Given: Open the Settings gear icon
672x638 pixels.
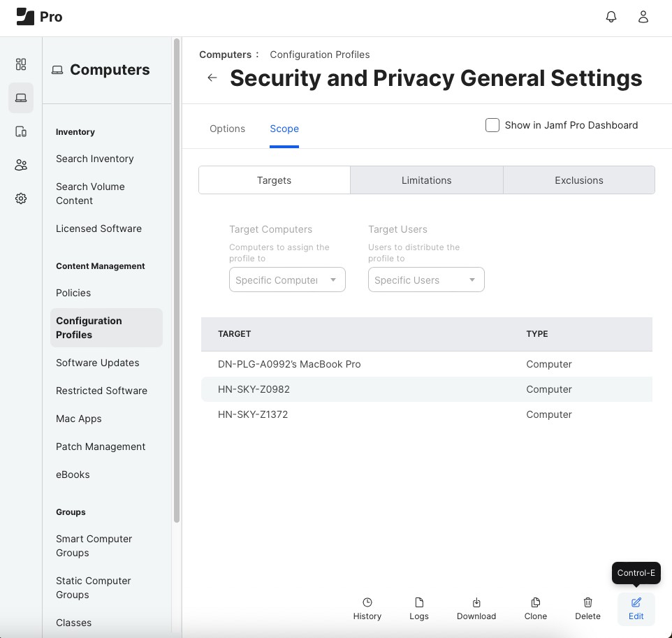Looking at the screenshot, I should tap(21, 198).
